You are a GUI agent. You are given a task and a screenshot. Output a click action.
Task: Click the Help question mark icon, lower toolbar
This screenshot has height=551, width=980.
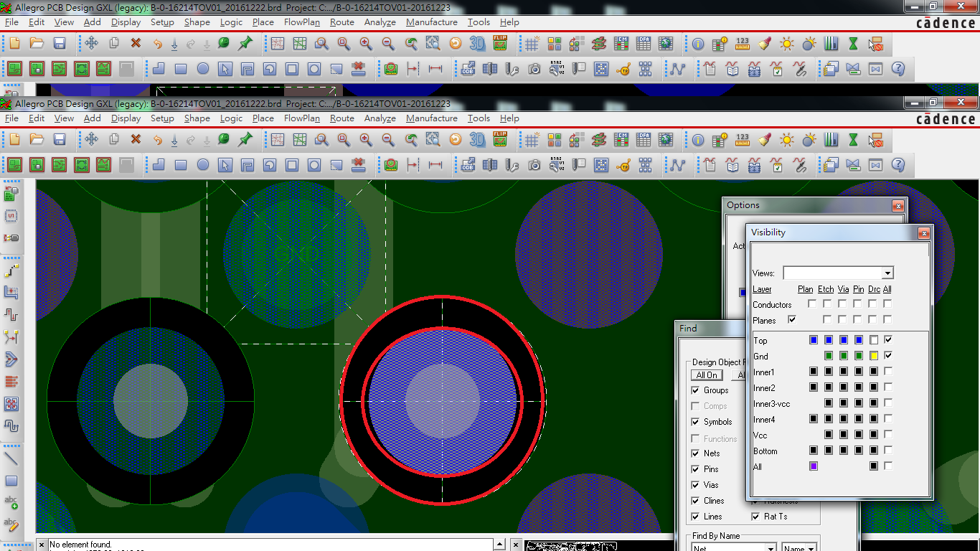point(897,166)
